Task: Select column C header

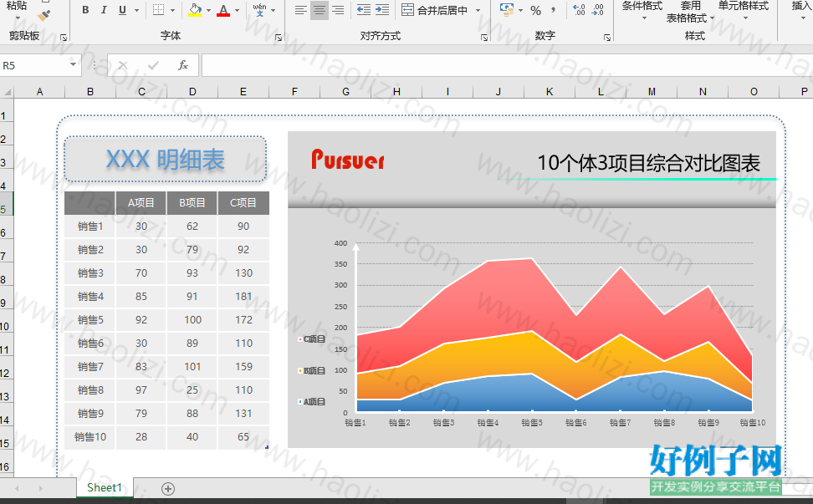Action: (x=141, y=92)
